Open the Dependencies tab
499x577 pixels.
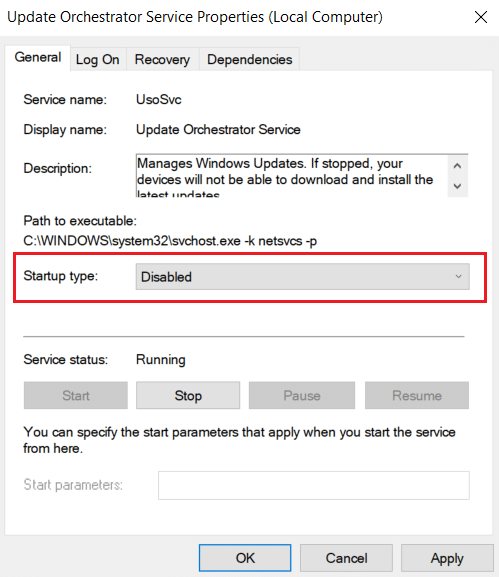pos(250,59)
